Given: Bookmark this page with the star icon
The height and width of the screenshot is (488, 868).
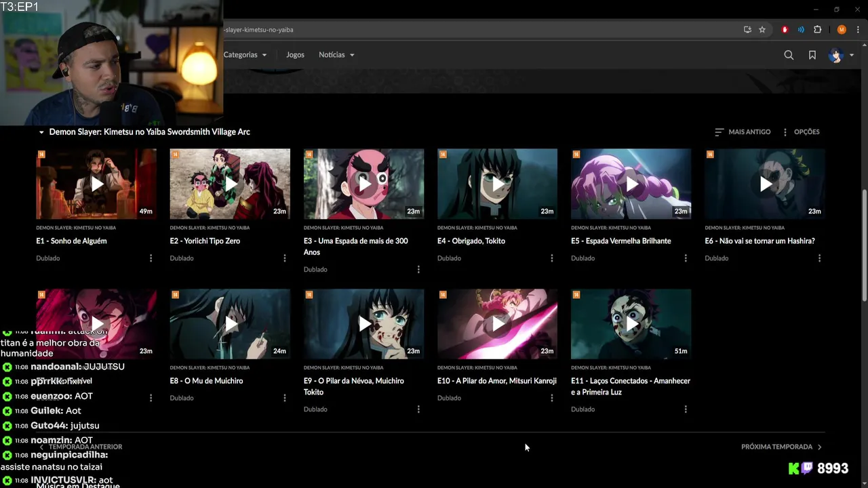Looking at the screenshot, I should 762,30.
